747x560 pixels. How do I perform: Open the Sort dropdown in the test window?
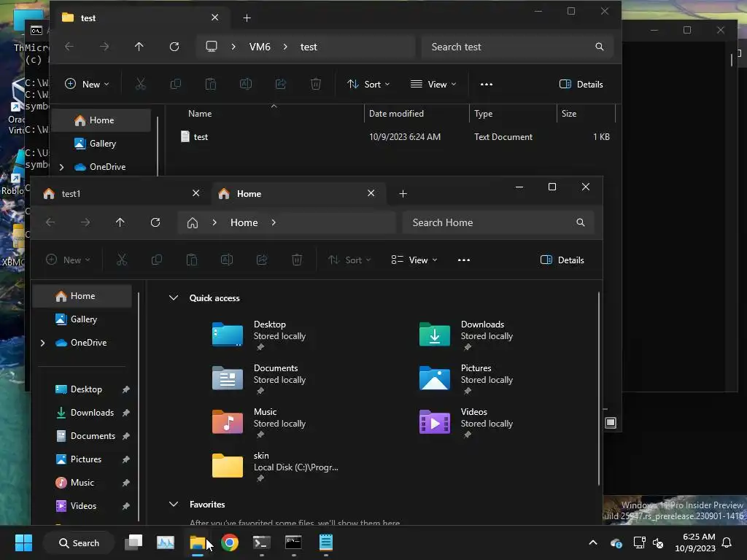click(368, 85)
